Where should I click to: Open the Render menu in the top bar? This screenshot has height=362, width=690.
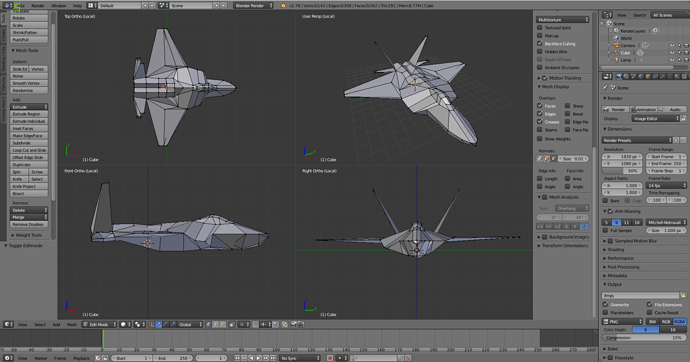pos(38,6)
